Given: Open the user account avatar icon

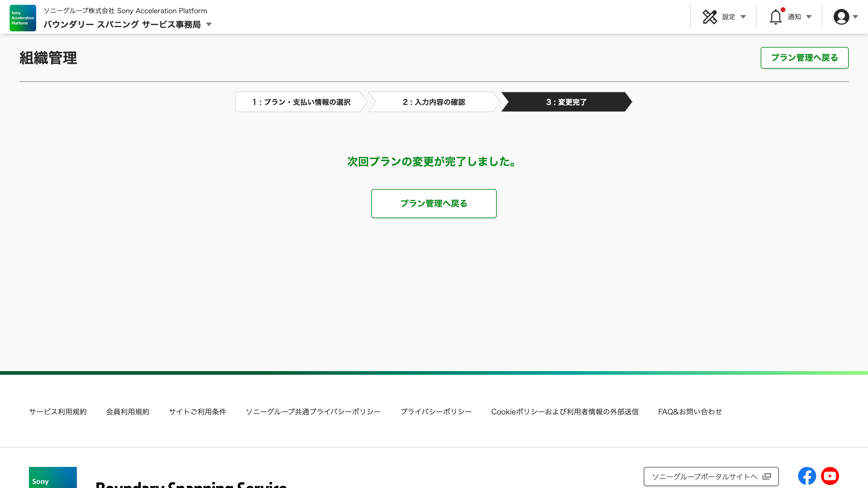Looking at the screenshot, I should (841, 17).
